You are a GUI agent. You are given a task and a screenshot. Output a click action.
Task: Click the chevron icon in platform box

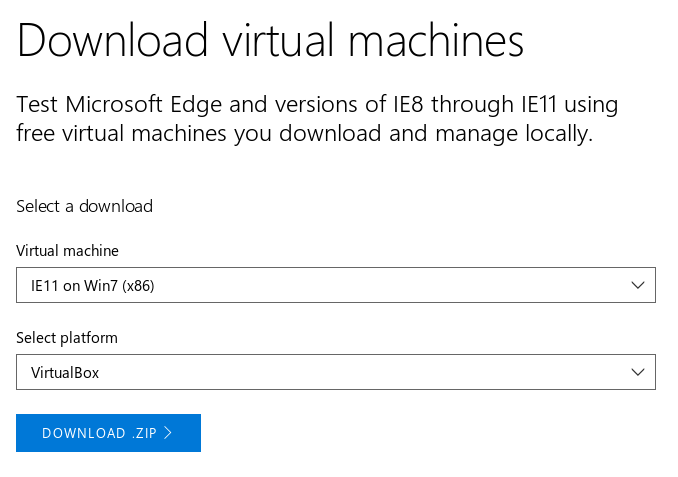click(638, 372)
